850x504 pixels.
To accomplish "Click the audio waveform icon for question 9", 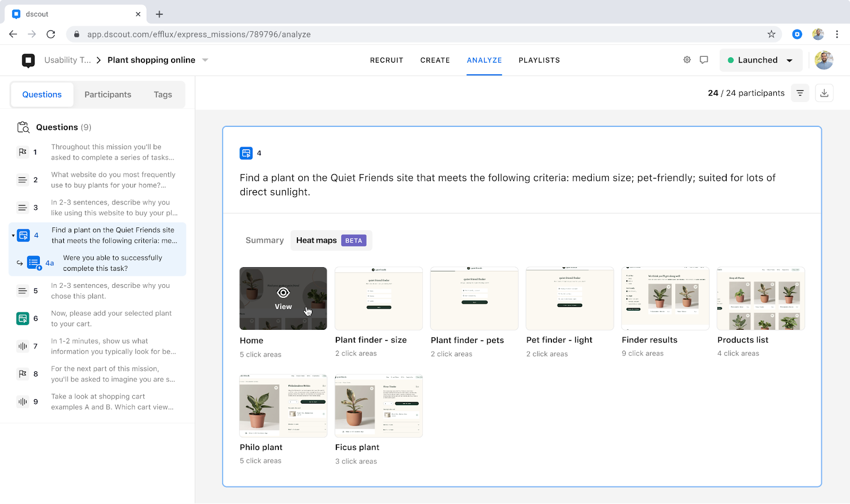I will [x=22, y=402].
